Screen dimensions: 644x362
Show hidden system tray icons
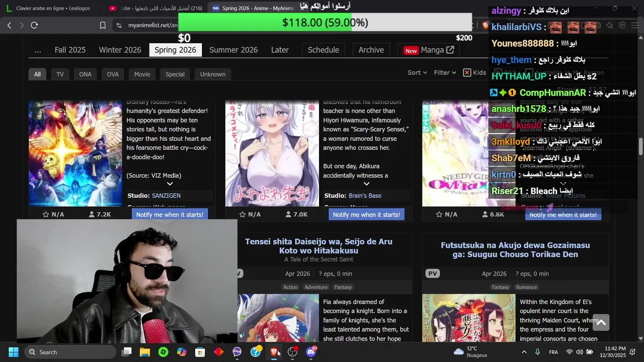pyautogui.click(x=524, y=352)
